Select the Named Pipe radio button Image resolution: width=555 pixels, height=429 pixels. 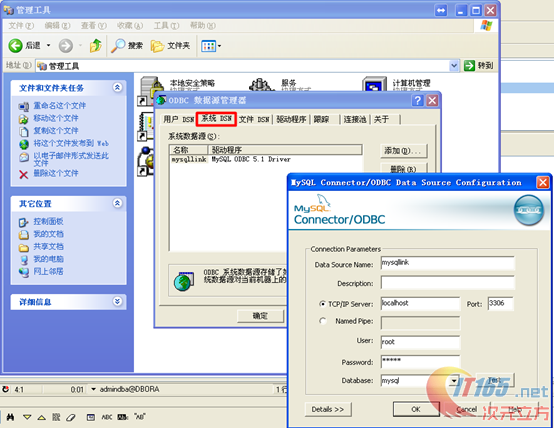point(322,321)
